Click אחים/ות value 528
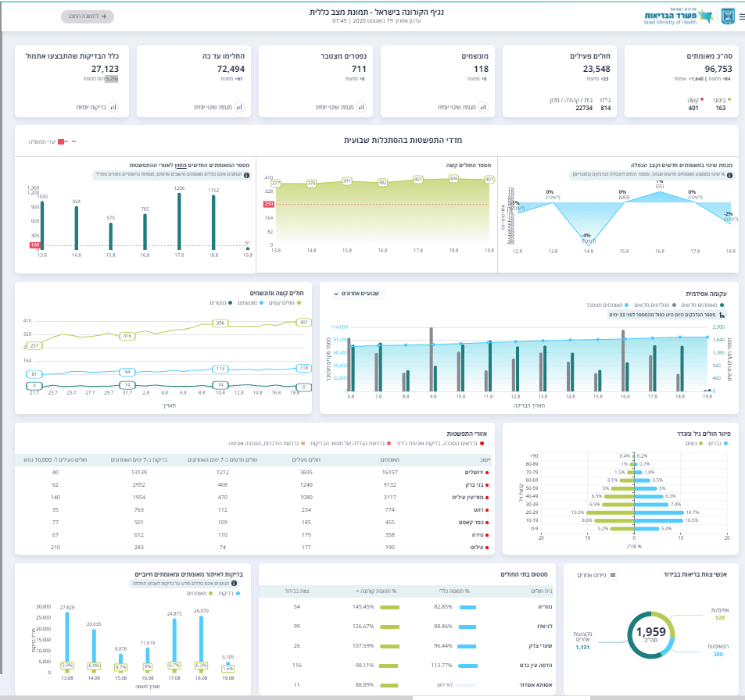Viewport: 745px width, 700px height. [x=720, y=618]
